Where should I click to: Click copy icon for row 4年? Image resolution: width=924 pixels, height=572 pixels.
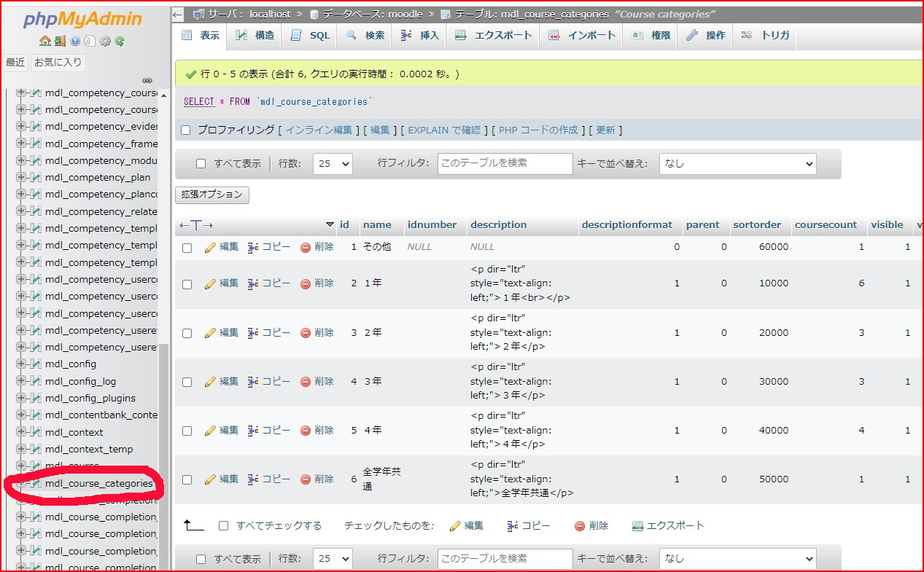[x=253, y=430]
